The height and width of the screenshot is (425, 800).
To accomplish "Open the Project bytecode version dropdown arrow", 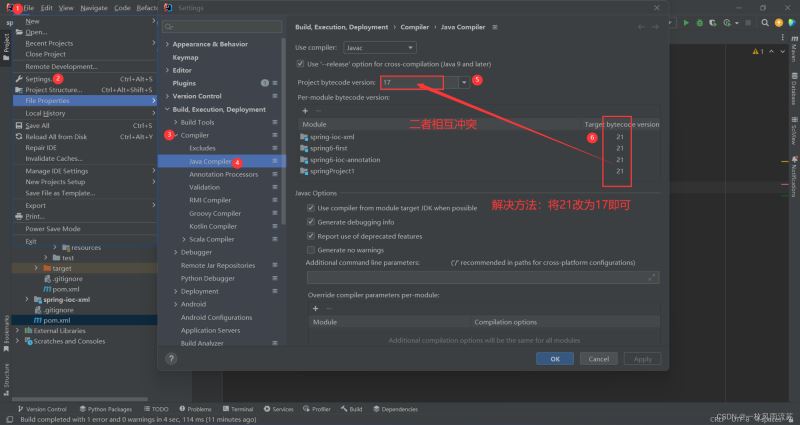I will (464, 82).
